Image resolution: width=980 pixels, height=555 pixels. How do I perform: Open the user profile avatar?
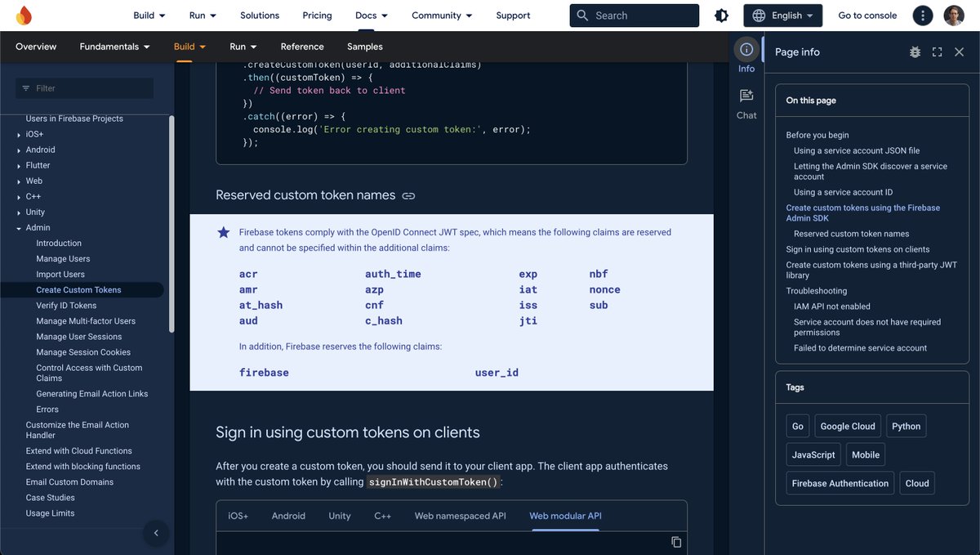click(x=954, y=16)
